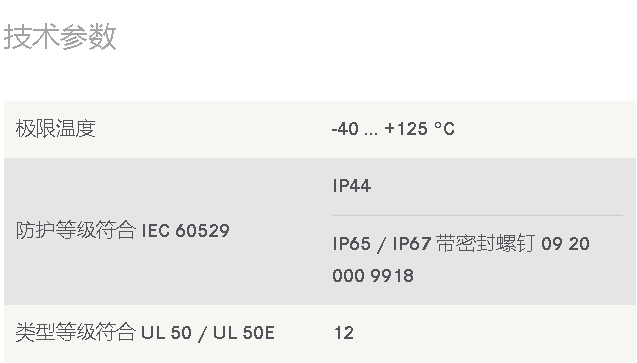Click the slash between UL 50 and UL 50E

[202, 334]
